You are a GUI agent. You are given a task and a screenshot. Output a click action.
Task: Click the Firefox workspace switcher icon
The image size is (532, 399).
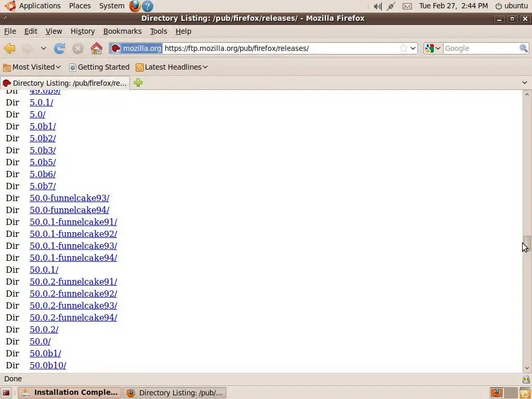tap(497, 393)
